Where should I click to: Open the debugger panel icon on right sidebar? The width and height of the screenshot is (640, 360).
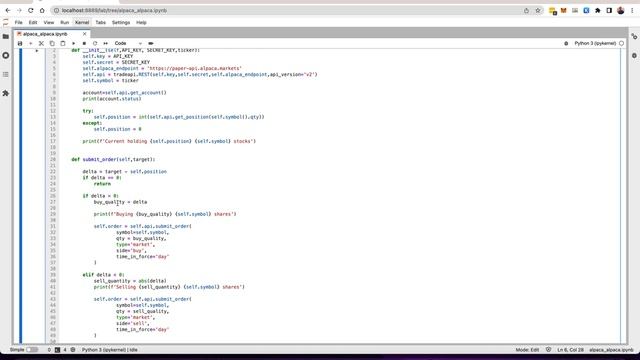point(634,55)
